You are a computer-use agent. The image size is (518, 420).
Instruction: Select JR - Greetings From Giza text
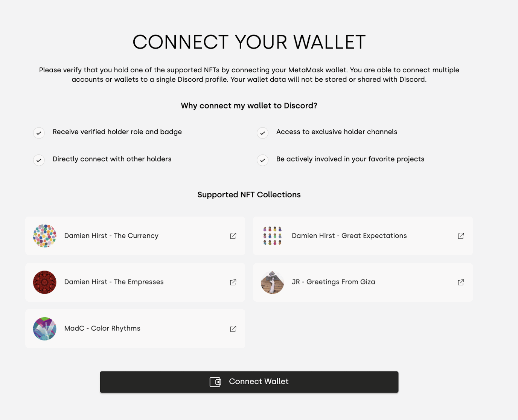334,282
